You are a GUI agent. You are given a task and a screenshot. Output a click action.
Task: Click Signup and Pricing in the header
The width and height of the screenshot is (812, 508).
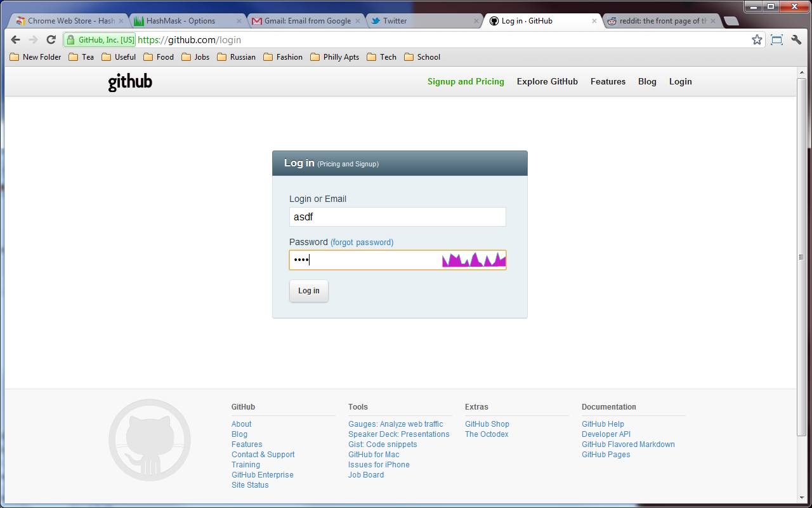466,82
